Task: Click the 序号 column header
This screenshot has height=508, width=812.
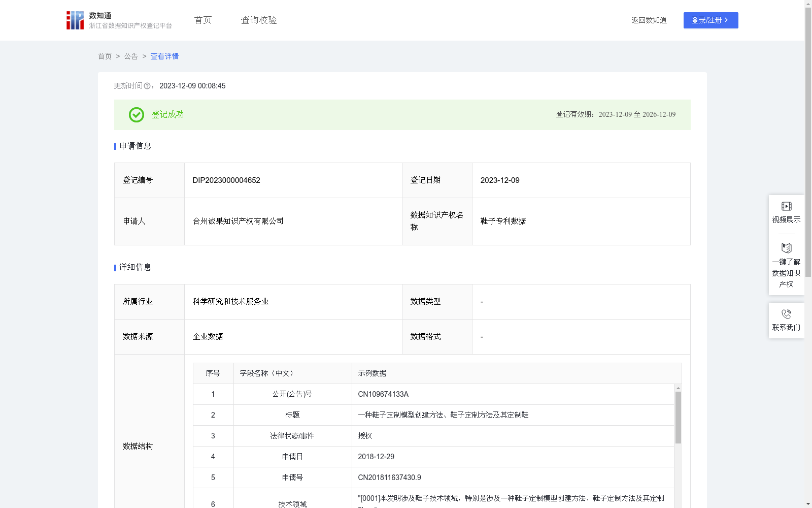Action: 213,373
